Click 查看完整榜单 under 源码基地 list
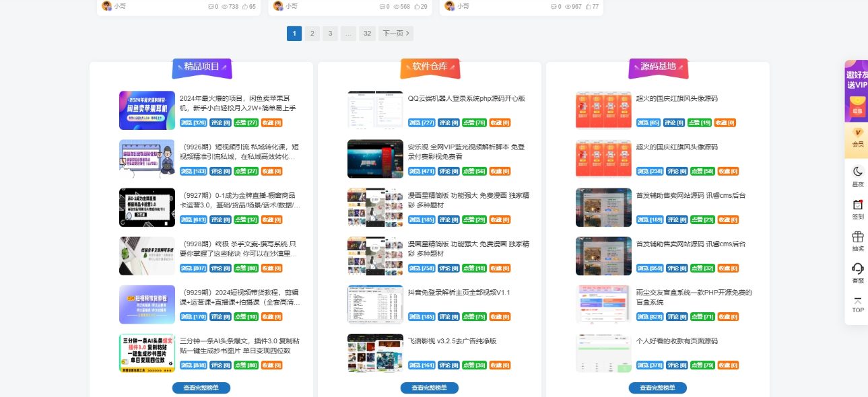The image size is (868, 397). click(x=657, y=388)
